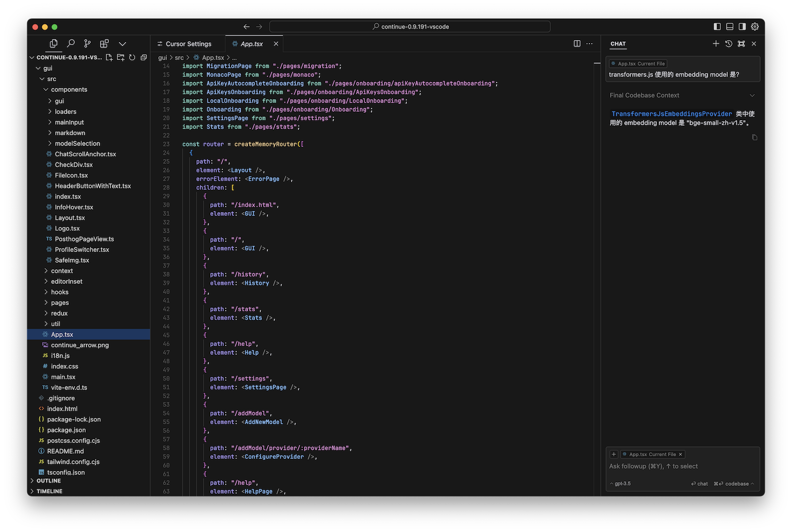Collapse all folders in the explorer

click(x=144, y=57)
